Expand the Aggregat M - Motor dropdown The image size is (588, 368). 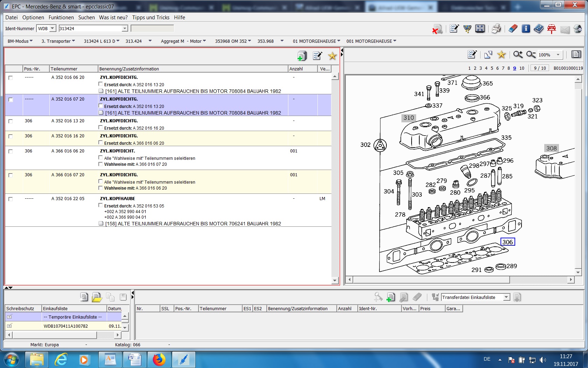(x=183, y=41)
